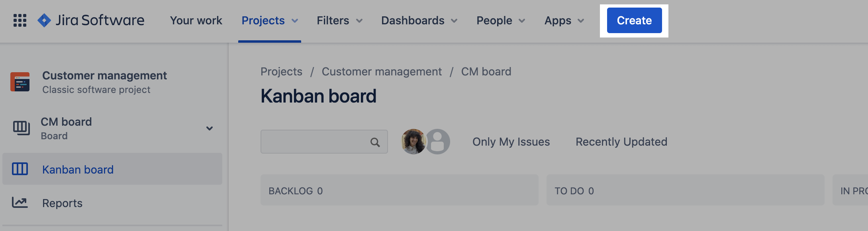This screenshot has height=231, width=868.
Task: Click the Customer management project avatar
Action: pyautogui.click(x=20, y=82)
